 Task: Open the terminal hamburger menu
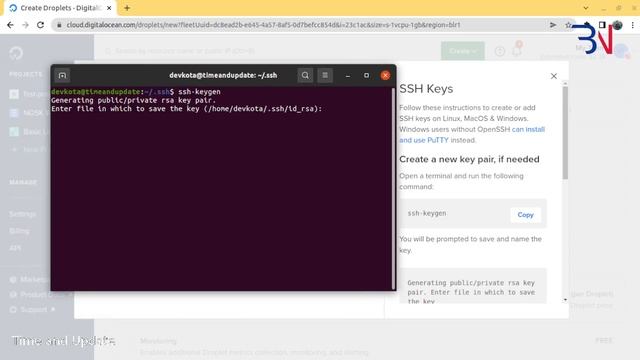pyautogui.click(x=325, y=75)
